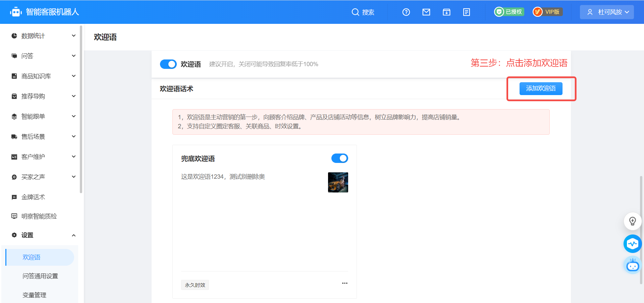Click the 客户维护 card icon
Viewport: 644px width, 303px height.
click(x=14, y=157)
